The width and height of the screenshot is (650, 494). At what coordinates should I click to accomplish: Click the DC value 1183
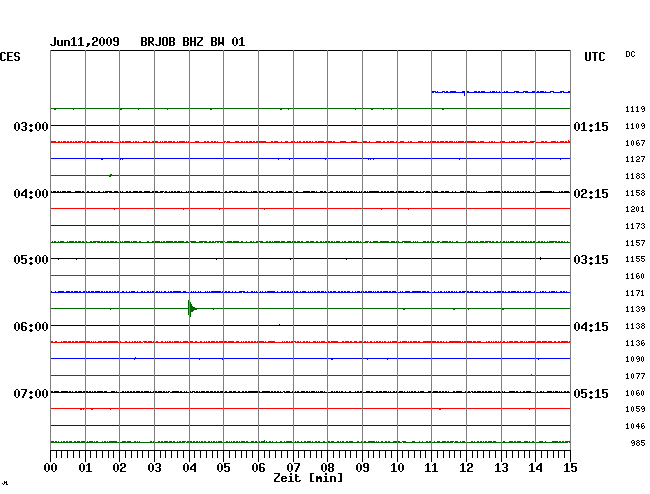coord(635,176)
